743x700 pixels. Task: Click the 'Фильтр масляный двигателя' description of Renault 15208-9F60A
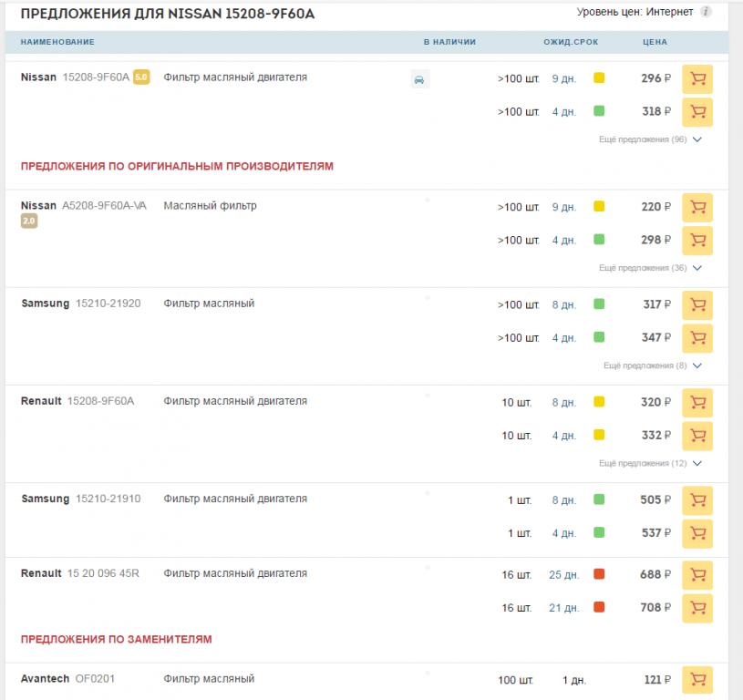tap(235, 401)
